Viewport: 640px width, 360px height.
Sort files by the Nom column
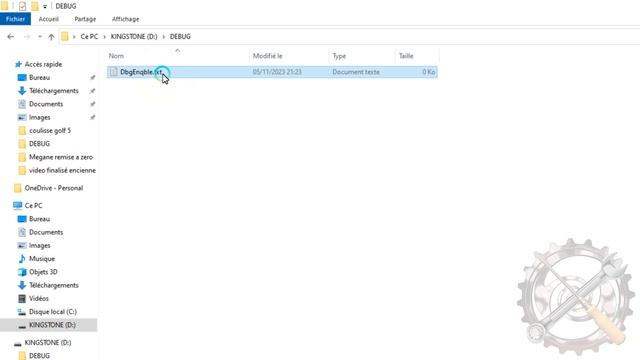pyautogui.click(x=116, y=56)
